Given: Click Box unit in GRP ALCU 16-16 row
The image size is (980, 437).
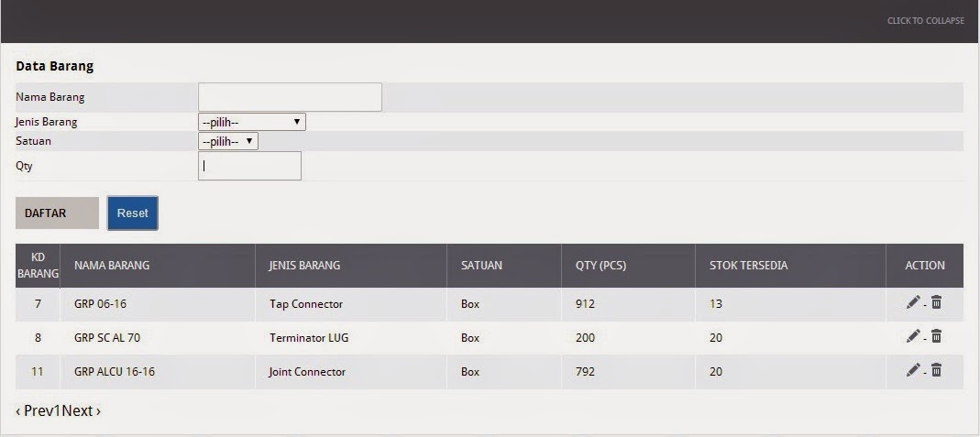Looking at the screenshot, I should [x=470, y=371].
